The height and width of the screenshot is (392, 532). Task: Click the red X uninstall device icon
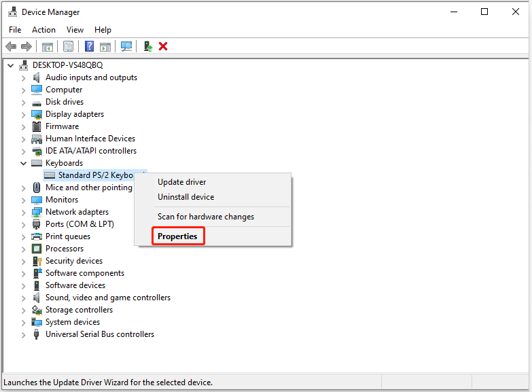163,46
